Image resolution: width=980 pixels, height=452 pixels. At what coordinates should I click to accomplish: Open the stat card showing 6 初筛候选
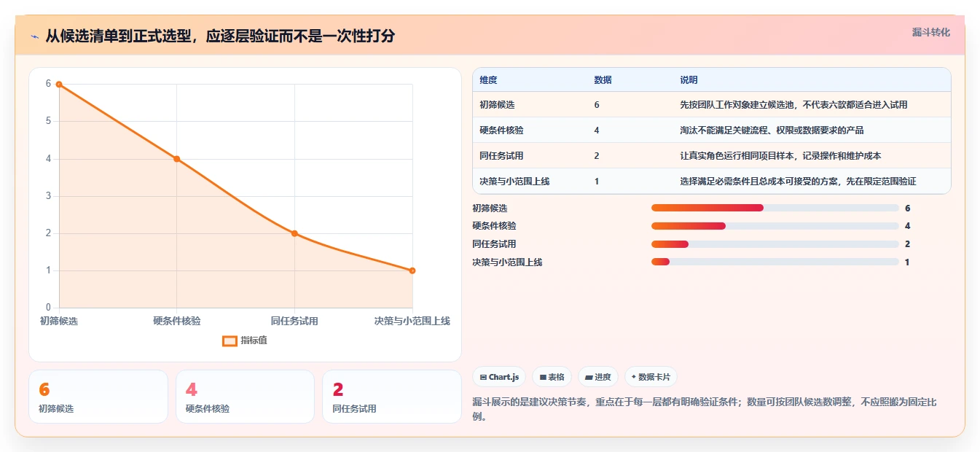point(98,397)
